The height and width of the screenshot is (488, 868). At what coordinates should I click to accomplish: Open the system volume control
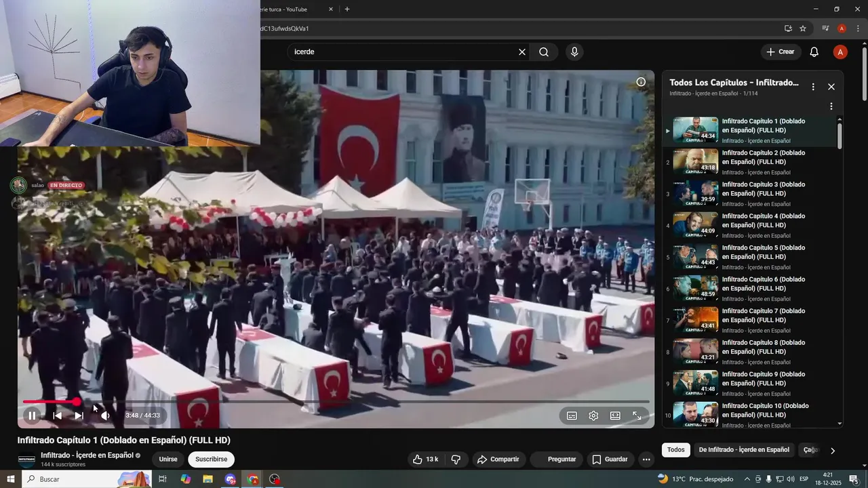791,479
